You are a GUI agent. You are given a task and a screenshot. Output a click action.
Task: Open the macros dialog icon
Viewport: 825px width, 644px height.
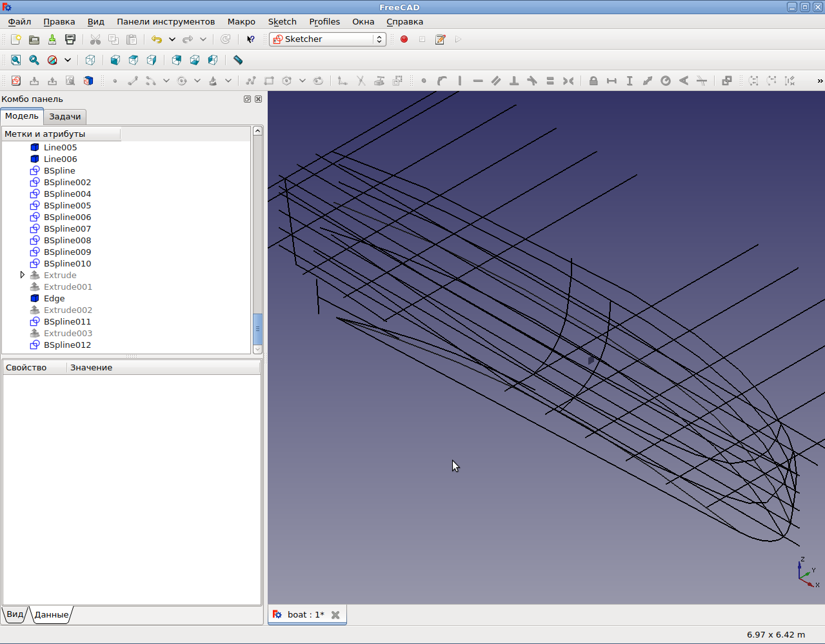tap(441, 39)
